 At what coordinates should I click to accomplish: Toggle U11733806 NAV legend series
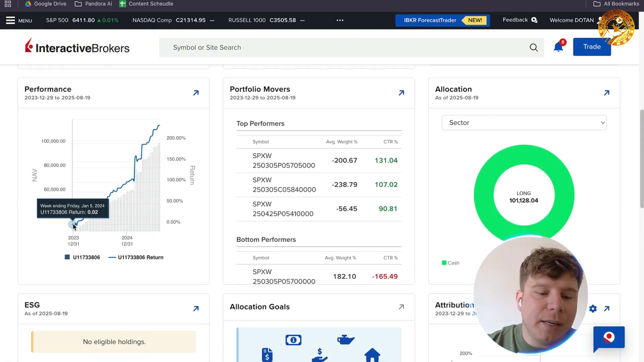click(82, 257)
